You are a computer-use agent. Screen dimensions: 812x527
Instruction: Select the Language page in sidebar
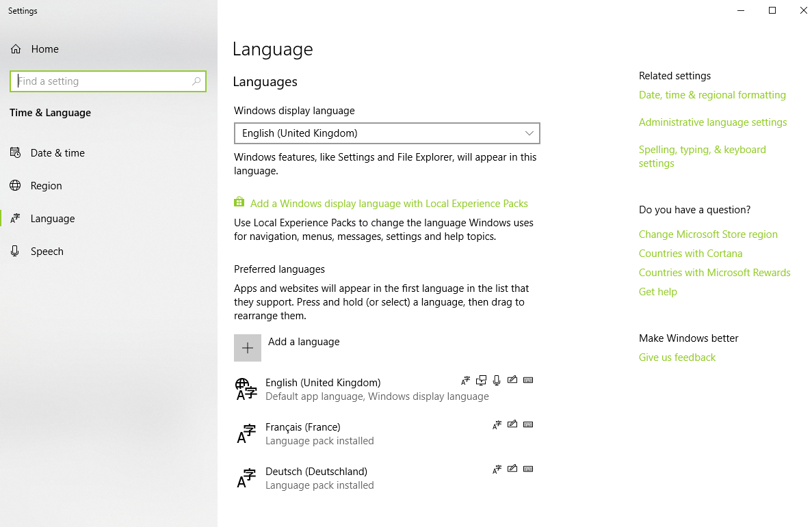coord(109,219)
